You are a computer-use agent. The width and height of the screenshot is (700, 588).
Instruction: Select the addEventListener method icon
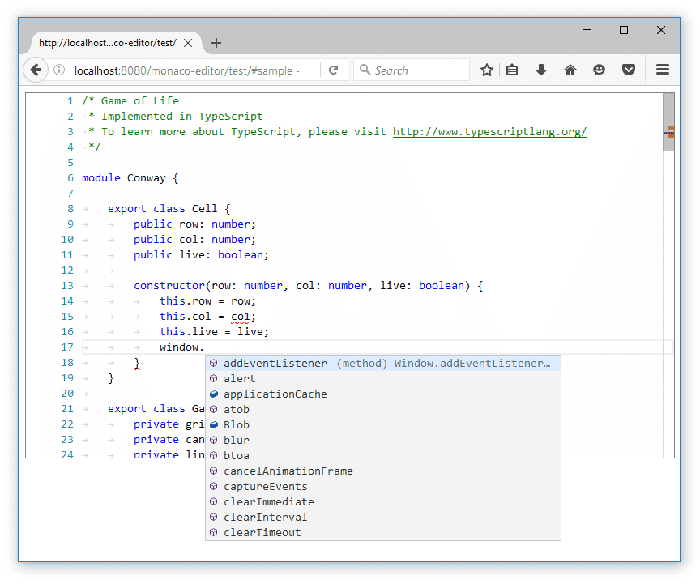pyautogui.click(x=213, y=362)
